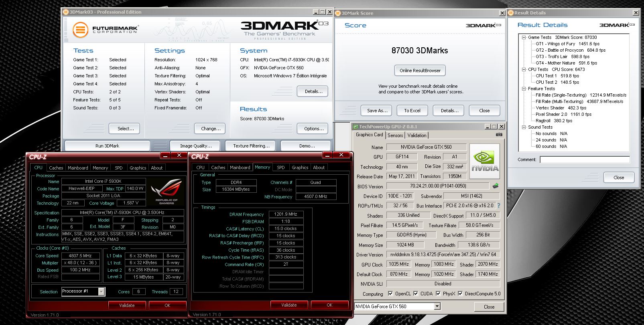The height and width of the screenshot is (325, 644).
Task: Collapse the Sound Tests tree node
Action: click(x=524, y=127)
